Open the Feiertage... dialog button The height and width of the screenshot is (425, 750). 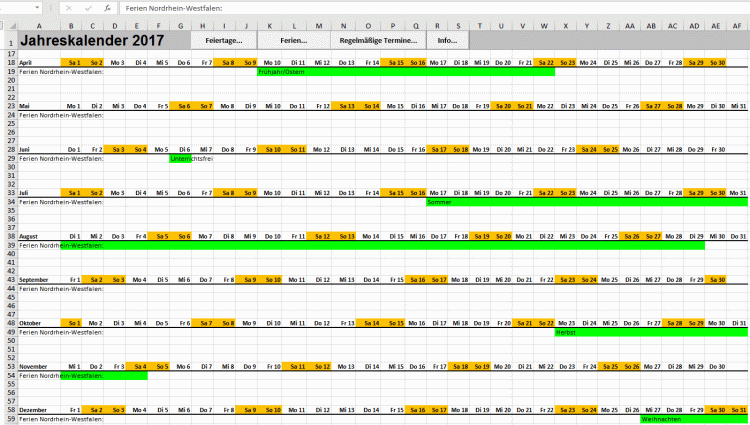point(224,41)
